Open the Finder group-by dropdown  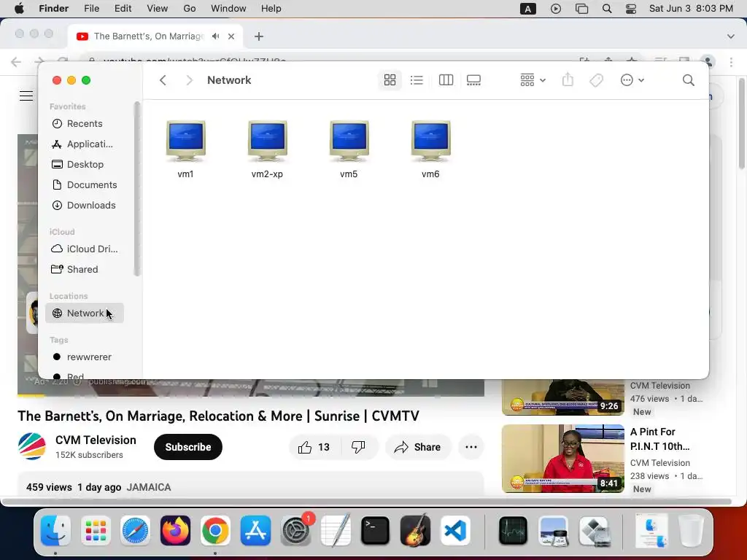click(533, 80)
